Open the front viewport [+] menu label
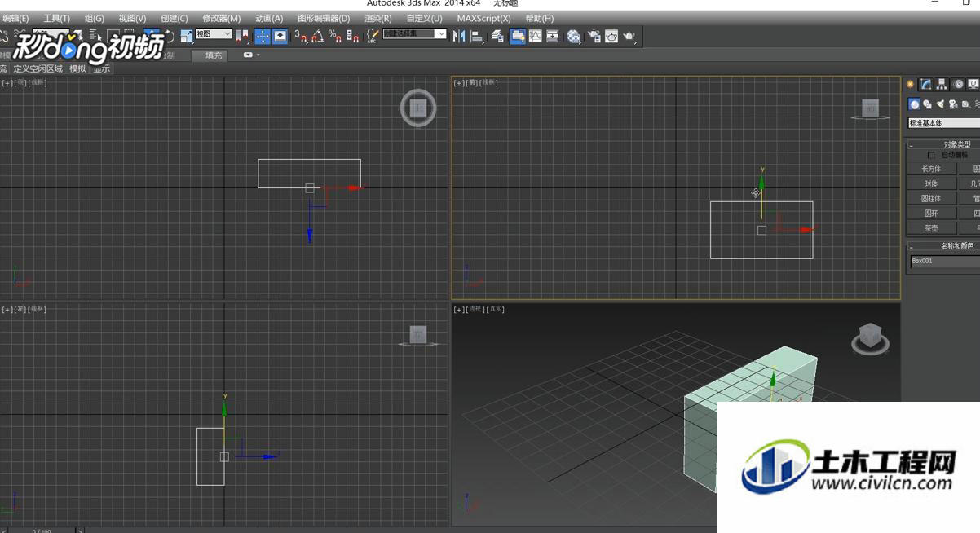 (x=458, y=82)
